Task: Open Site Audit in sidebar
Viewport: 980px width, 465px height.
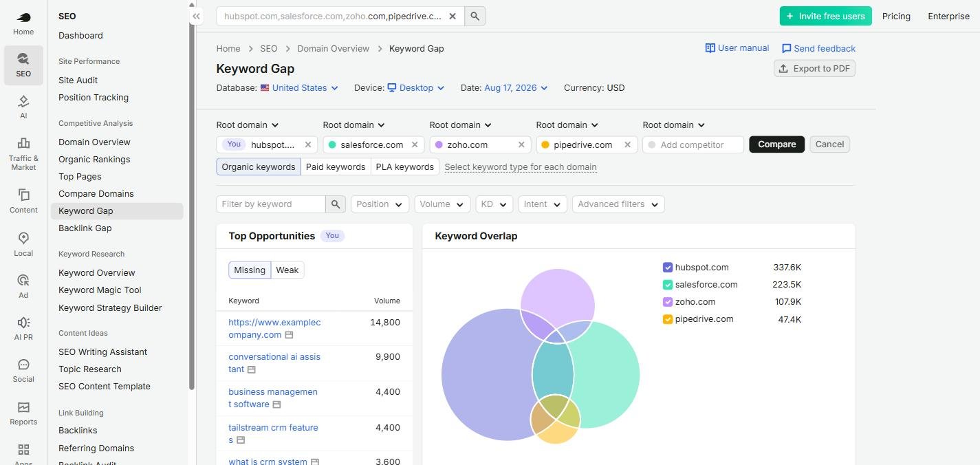Action: 78,80
